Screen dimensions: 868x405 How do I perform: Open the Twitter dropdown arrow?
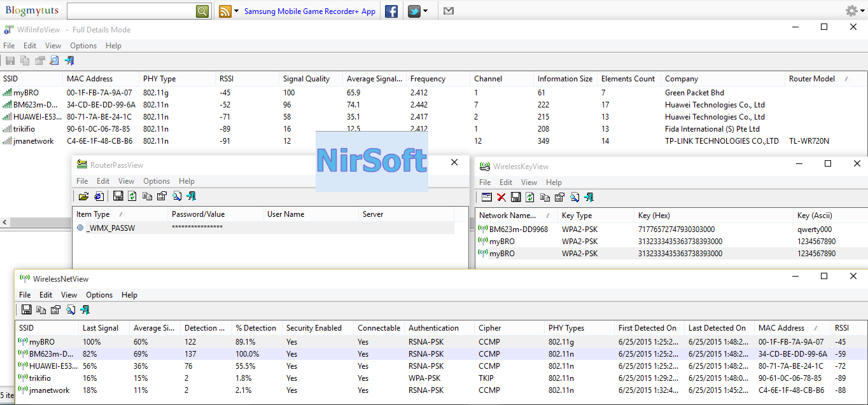(x=425, y=11)
